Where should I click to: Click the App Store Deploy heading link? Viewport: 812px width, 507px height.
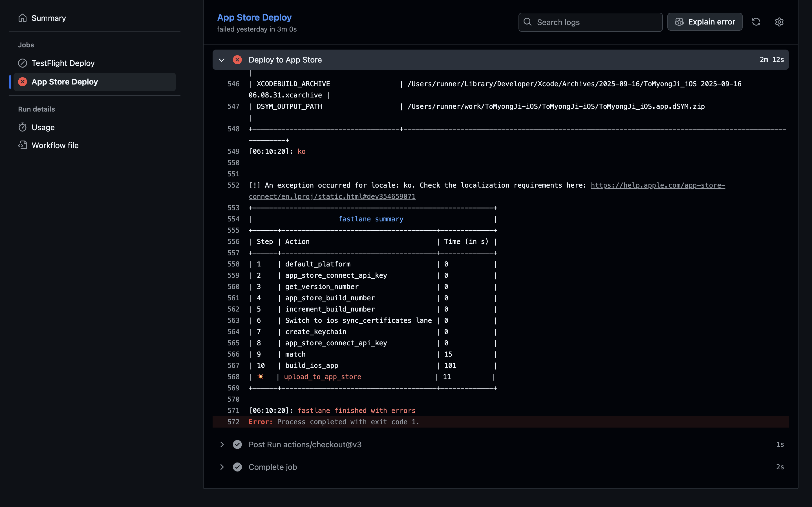coord(254,17)
